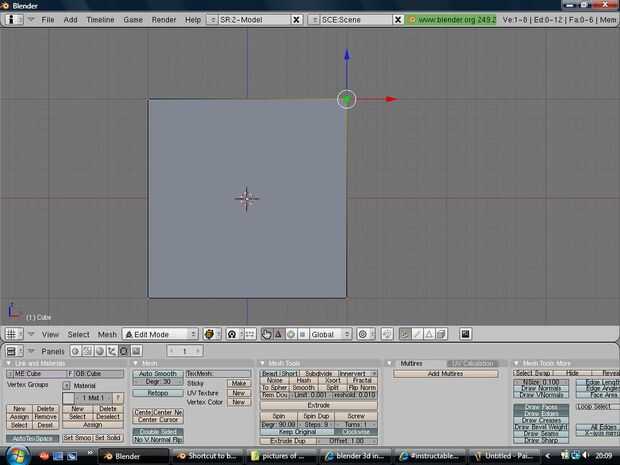
Task: Open the Select menu in 3D header
Action: (x=78, y=335)
